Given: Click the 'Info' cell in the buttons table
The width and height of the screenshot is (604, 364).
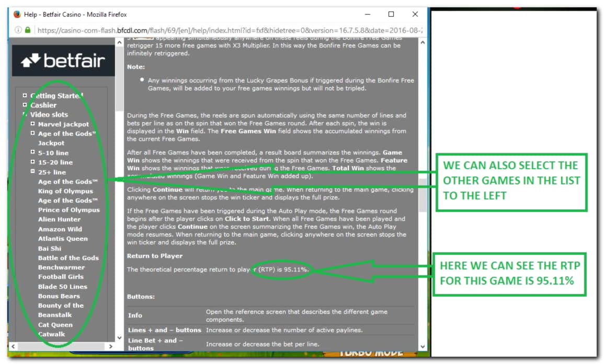Looking at the screenshot, I should click(135, 315).
